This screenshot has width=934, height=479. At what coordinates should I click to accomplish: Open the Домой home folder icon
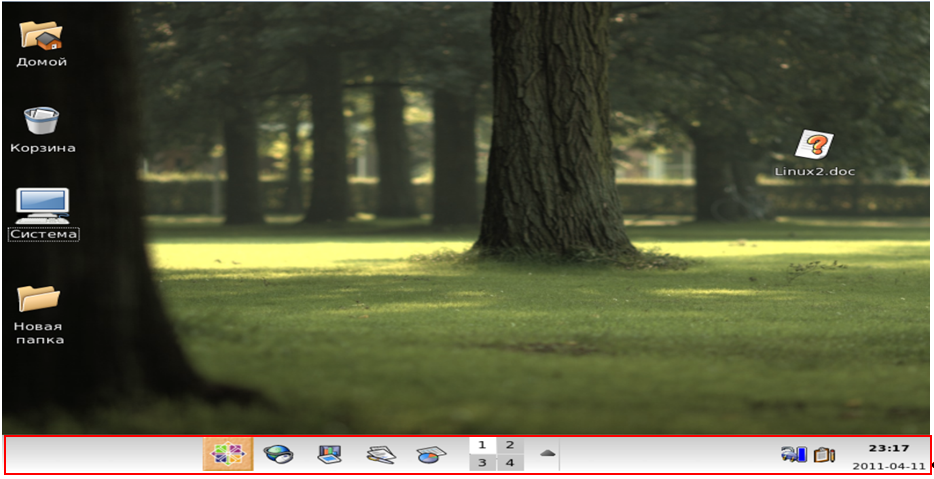pos(41,35)
